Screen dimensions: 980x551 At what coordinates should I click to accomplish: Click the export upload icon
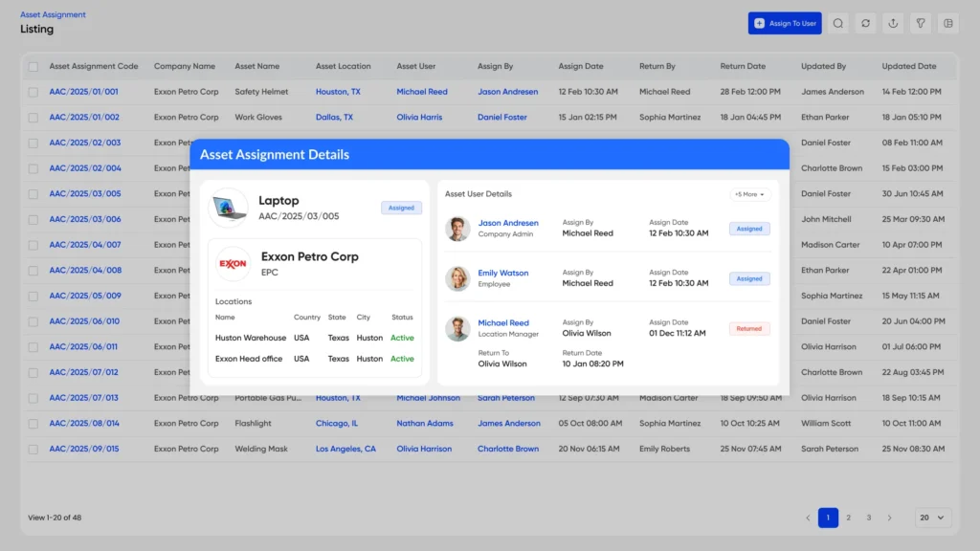tap(893, 24)
